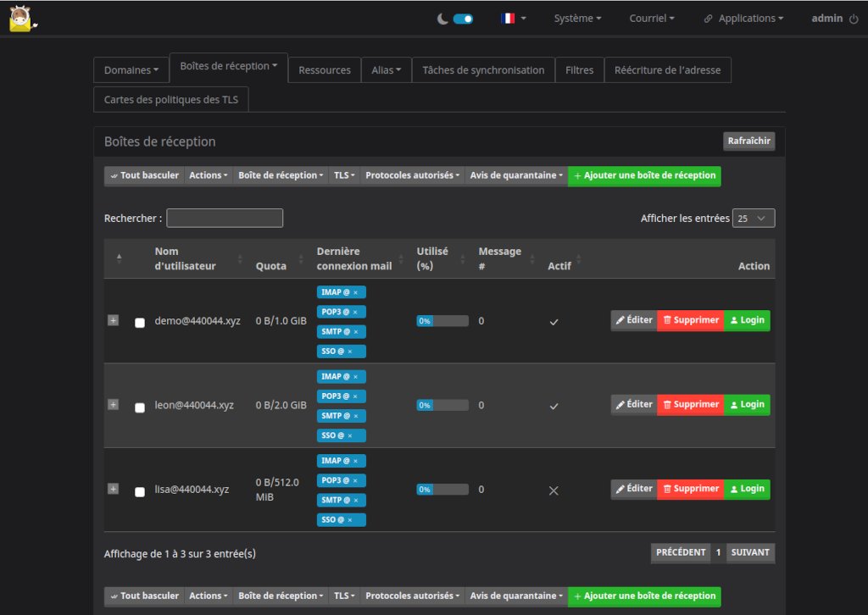Click the Rafraîchir button
Screen dimensions: 868x615
[748, 141]
